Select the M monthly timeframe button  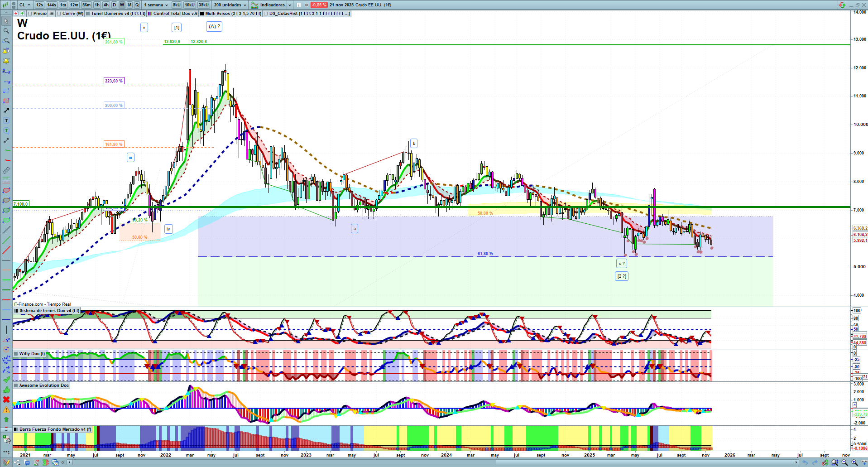(129, 5)
